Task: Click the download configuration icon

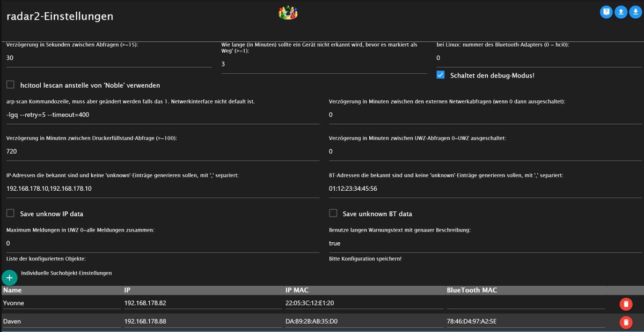Action: point(635,12)
